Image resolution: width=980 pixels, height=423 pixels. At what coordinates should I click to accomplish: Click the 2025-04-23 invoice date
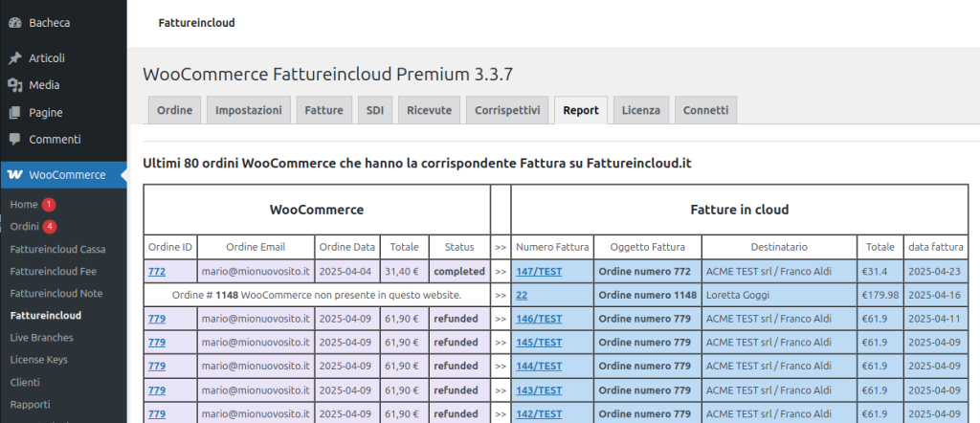(x=936, y=271)
